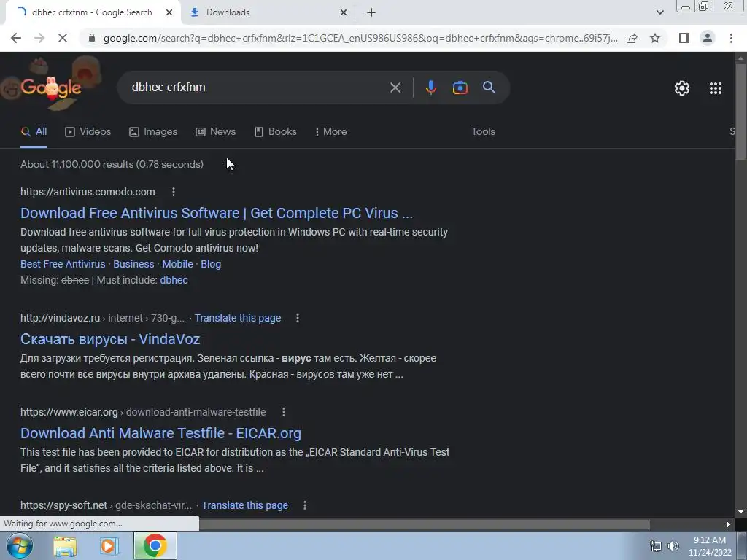Open options for spy-soft.net result
The image size is (747, 560).
pyautogui.click(x=305, y=505)
